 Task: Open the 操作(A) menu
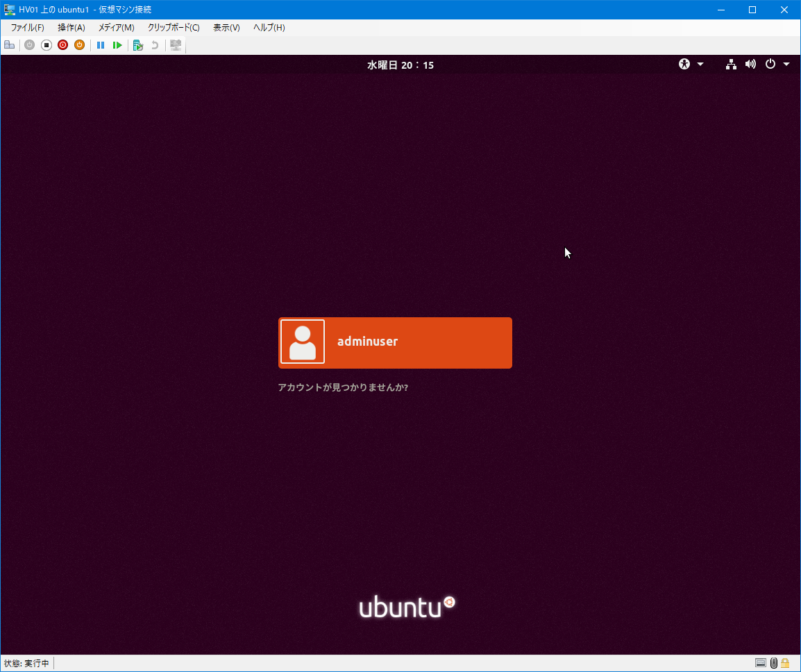(x=71, y=28)
